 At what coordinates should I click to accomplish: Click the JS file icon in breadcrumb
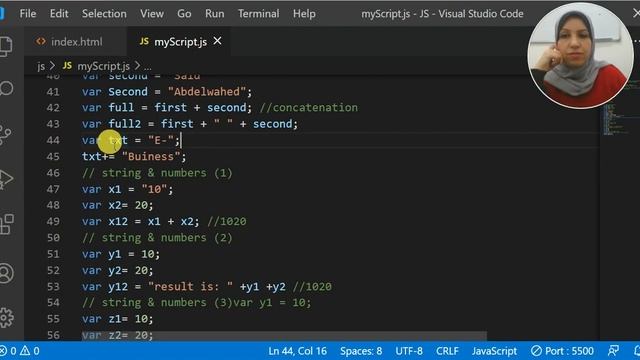[x=67, y=66]
